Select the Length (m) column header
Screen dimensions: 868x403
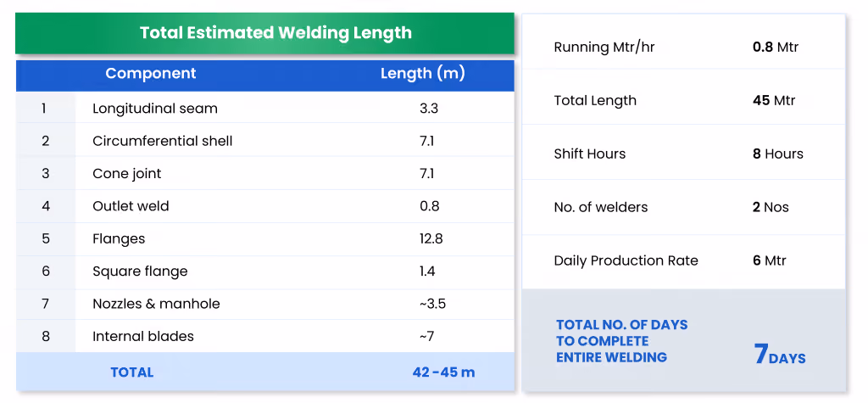point(422,73)
